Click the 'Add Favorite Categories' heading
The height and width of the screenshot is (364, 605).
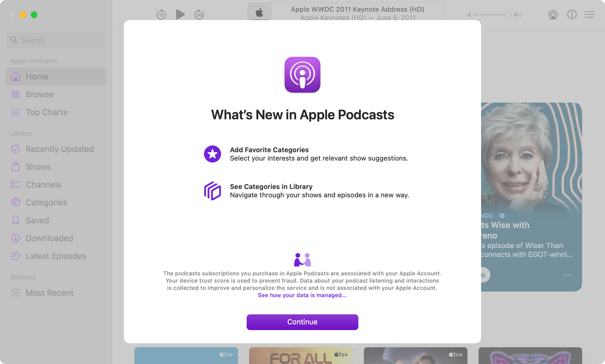[x=269, y=150]
